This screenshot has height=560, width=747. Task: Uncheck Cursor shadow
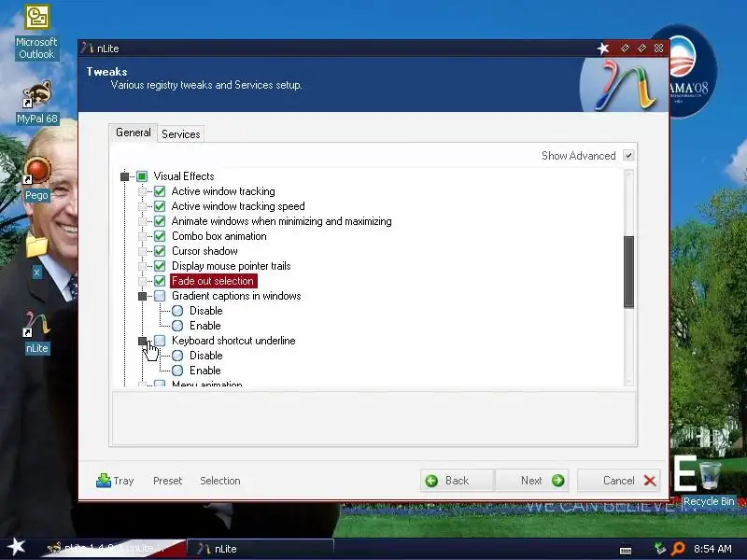pos(160,251)
